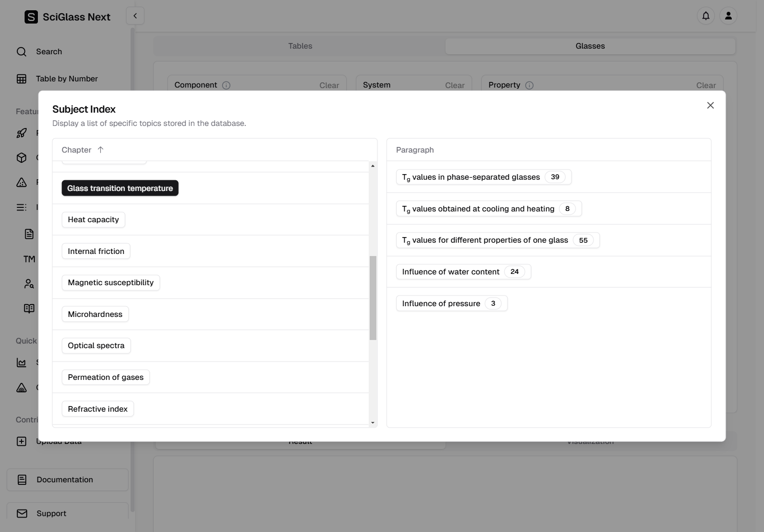The height and width of the screenshot is (532, 764).
Task: Pick the Optical spectra chapter
Action: coord(96,346)
